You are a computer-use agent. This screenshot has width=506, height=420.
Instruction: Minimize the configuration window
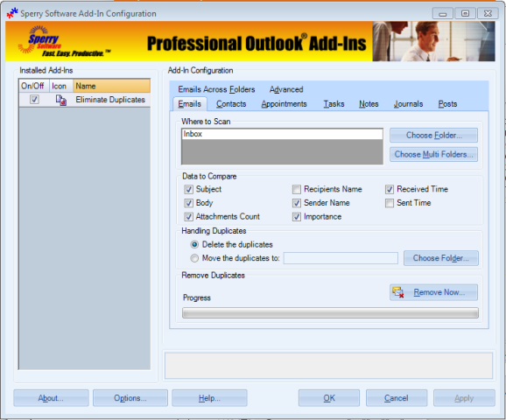tap(443, 13)
